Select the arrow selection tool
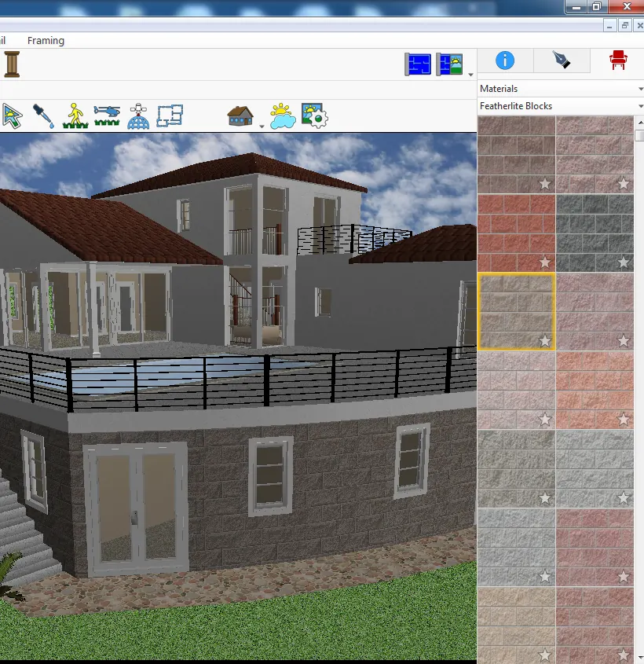The width and height of the screenshot is (644, 664). click(13, 116)
